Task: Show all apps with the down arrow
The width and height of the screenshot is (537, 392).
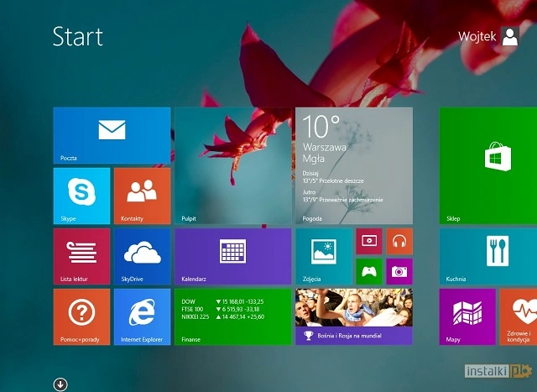Action: (60, 384)
